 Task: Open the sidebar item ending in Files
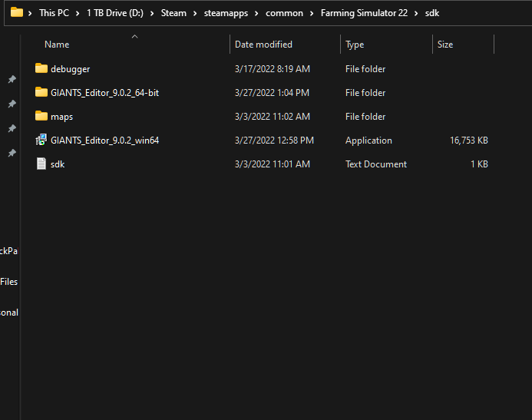(8, 282)
